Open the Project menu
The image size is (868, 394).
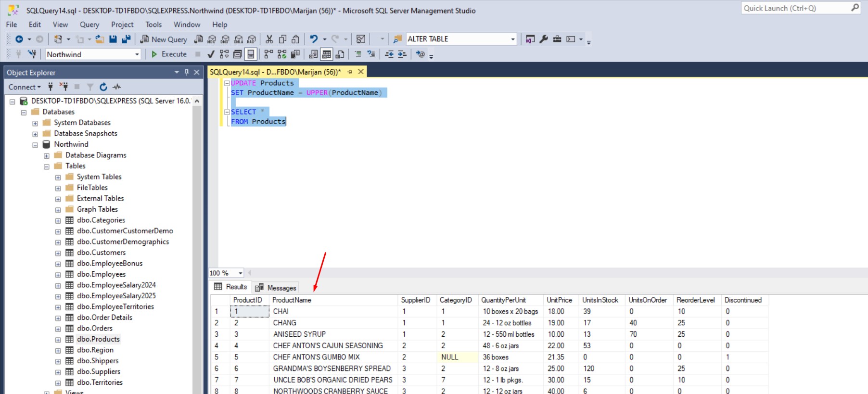point(122,25)
